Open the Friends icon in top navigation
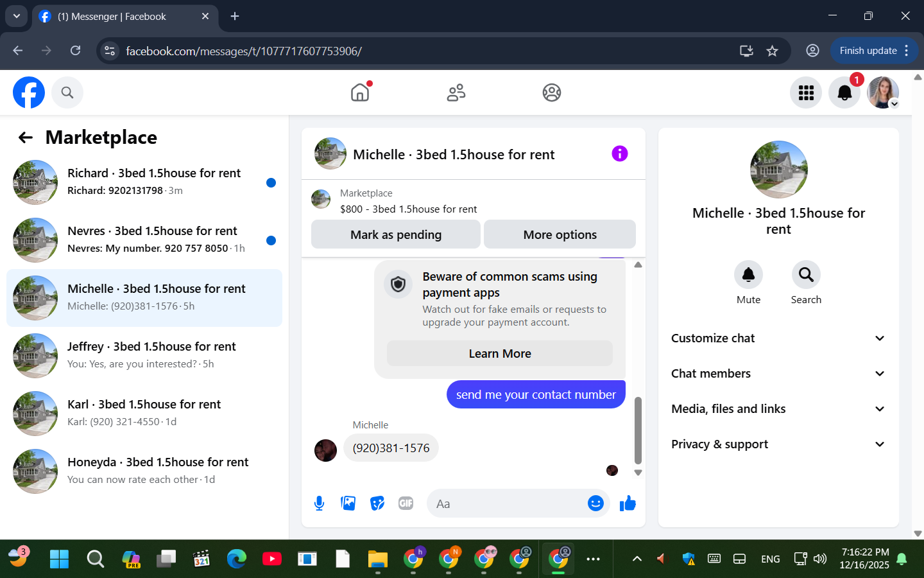Screen dimensions: 924x578 456,92
